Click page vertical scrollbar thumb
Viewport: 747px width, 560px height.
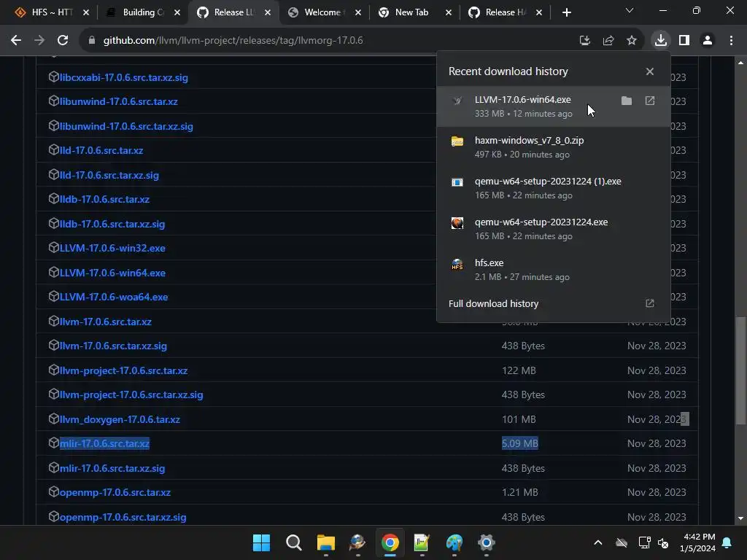(740, 370)
